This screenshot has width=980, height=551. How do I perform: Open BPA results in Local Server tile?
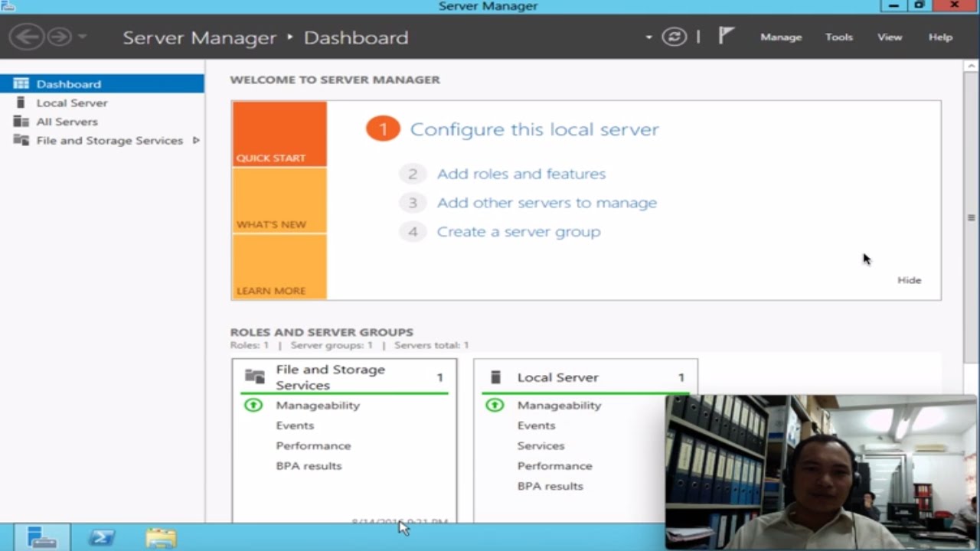click(550, 486)
